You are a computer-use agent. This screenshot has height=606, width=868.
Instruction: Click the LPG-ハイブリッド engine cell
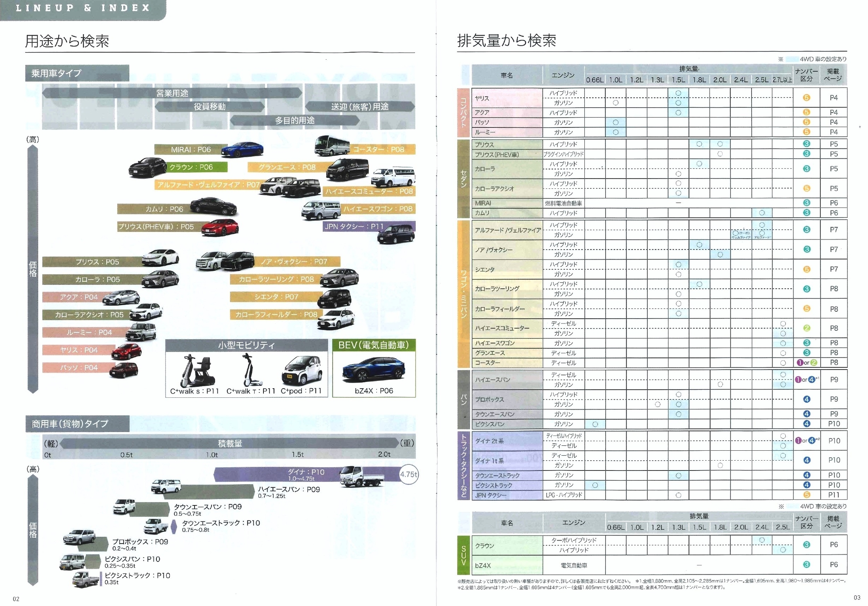pyautogui.click(x=563, y=495)
